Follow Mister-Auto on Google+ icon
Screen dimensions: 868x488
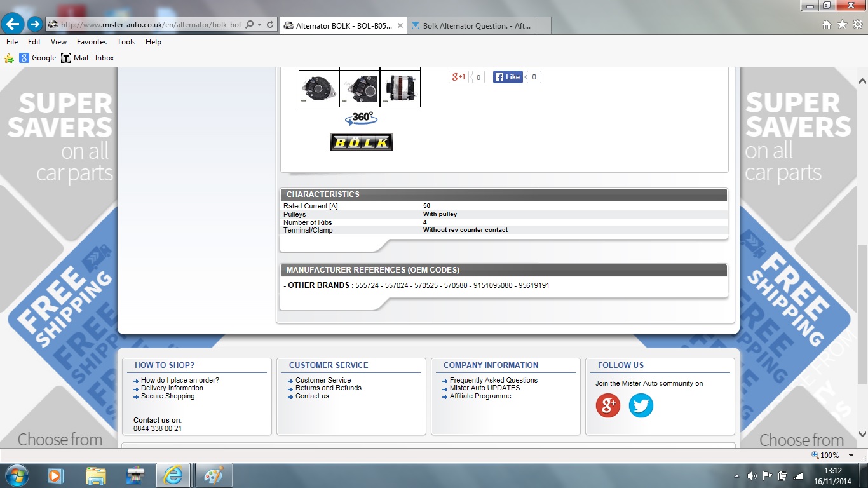click(x=608, y=405)
